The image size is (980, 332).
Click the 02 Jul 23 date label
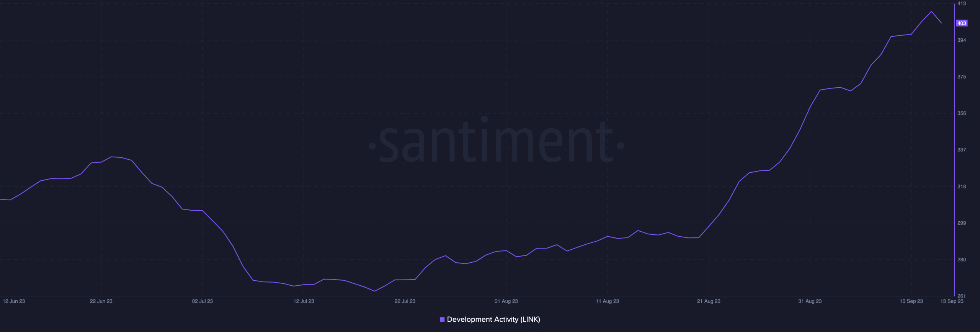203,301
